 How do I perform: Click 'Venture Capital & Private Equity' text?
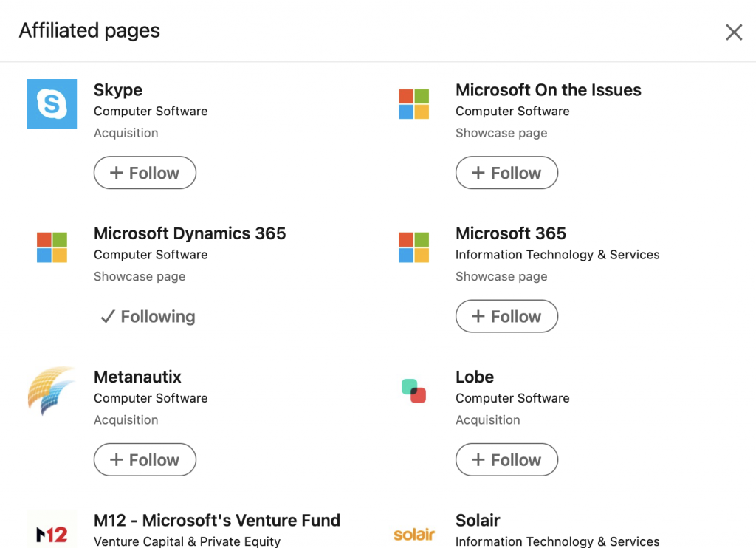coord(187,542)
